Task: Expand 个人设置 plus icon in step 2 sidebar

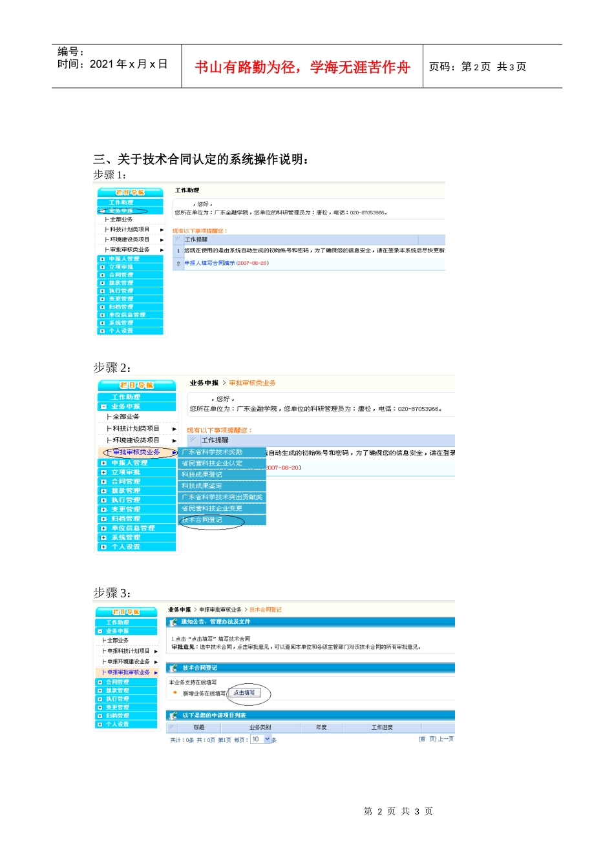Action: [x=103, y=547]
